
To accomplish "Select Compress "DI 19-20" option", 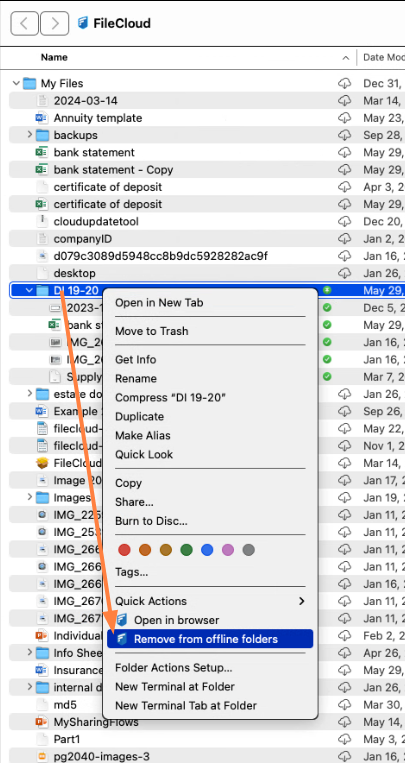I will pyautogui.click(x=170, y=398).
